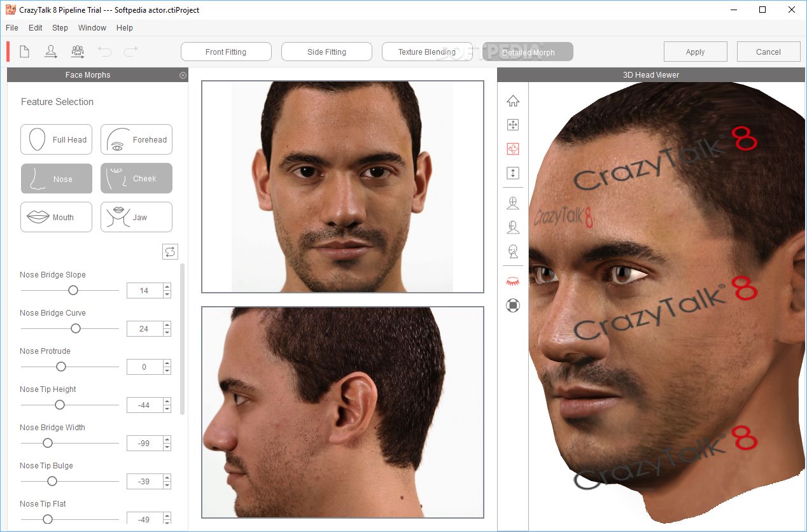Screen dimensions: 807x532
Task: Click the Redo arrow
Action: (130, 52)
